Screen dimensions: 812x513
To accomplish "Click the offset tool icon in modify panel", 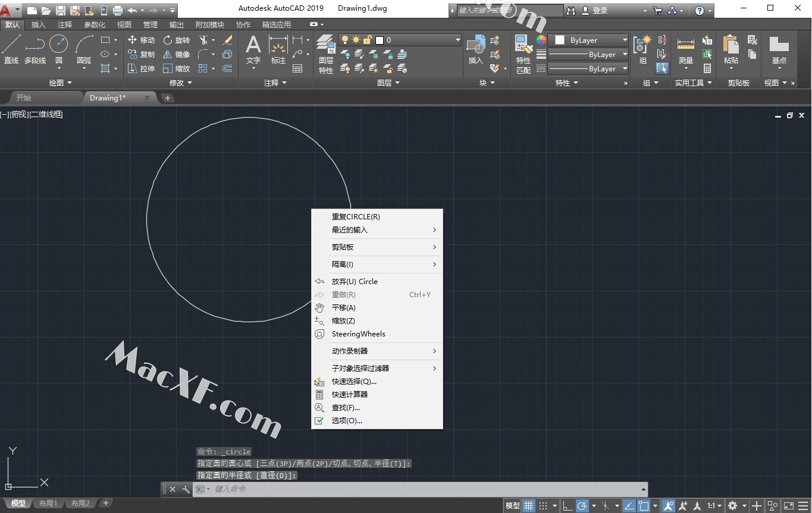I will [x=227, y=68].
